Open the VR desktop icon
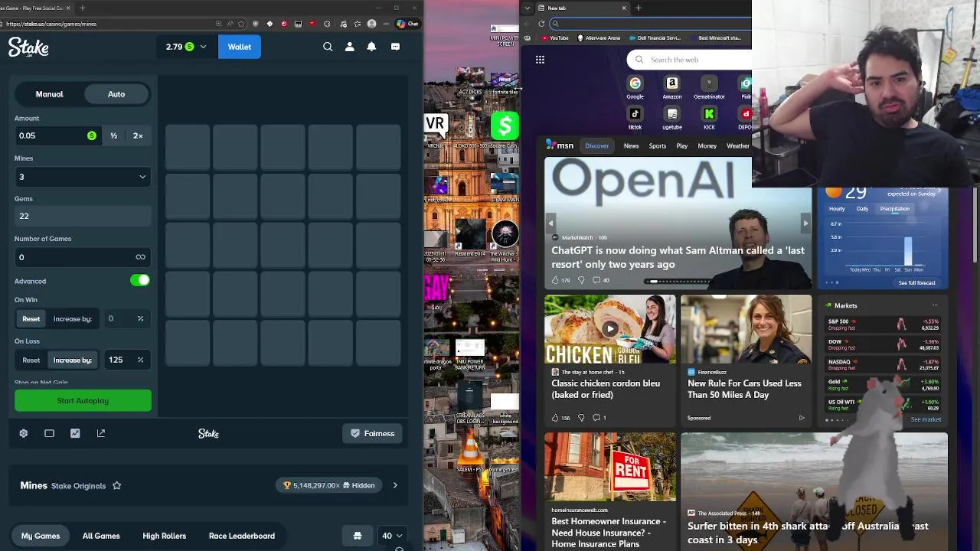 pos(435,129)
